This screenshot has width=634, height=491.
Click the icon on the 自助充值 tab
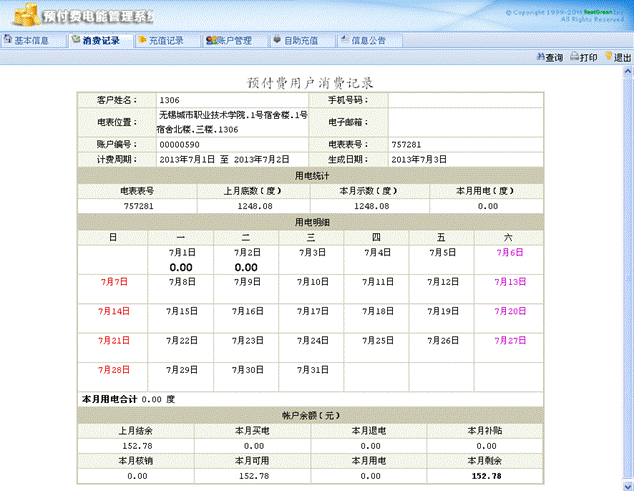click(276, 41)
